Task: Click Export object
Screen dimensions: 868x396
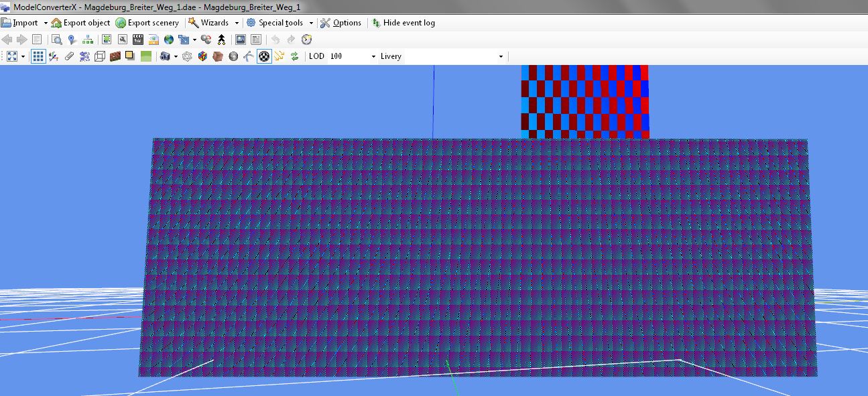Action: click(80, 23)
